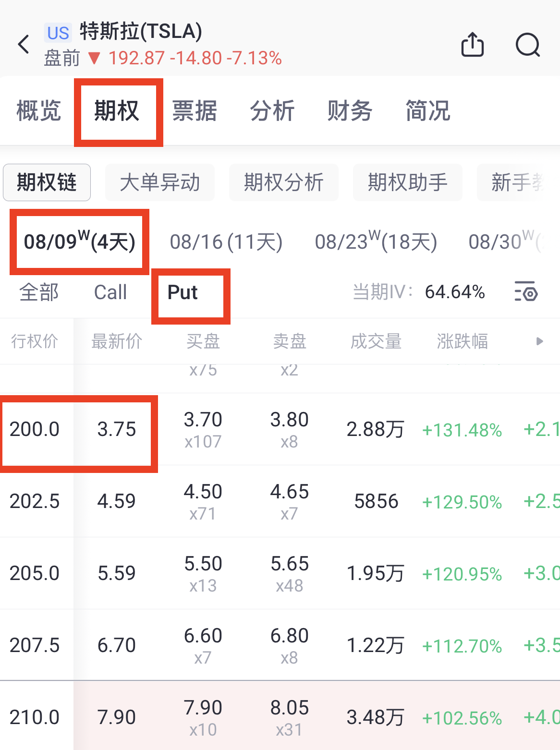The image size is (560, 750).
Task: Tap the volume value 1.22万
Action: tap(376, 645)
